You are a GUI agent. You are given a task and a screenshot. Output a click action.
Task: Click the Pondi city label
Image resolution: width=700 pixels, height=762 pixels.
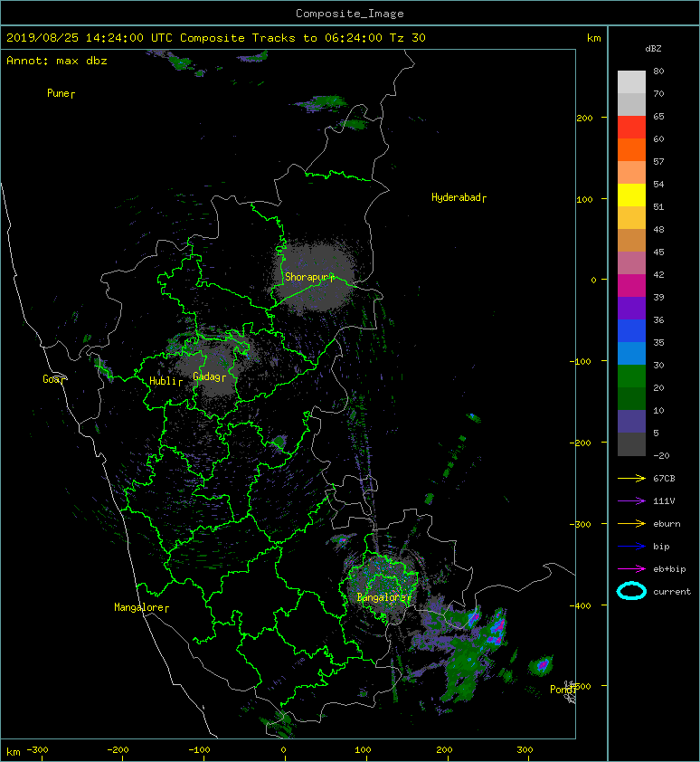point(563,690)
